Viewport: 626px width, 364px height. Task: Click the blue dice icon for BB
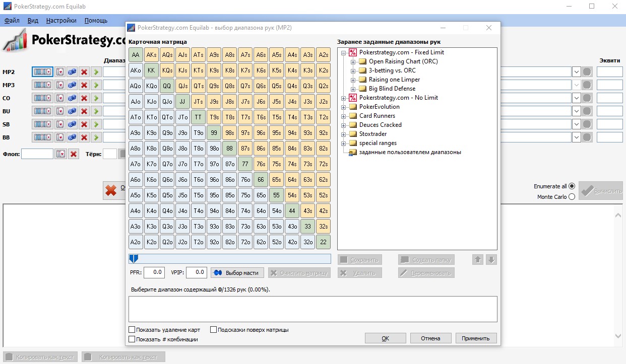pos(72,137)
